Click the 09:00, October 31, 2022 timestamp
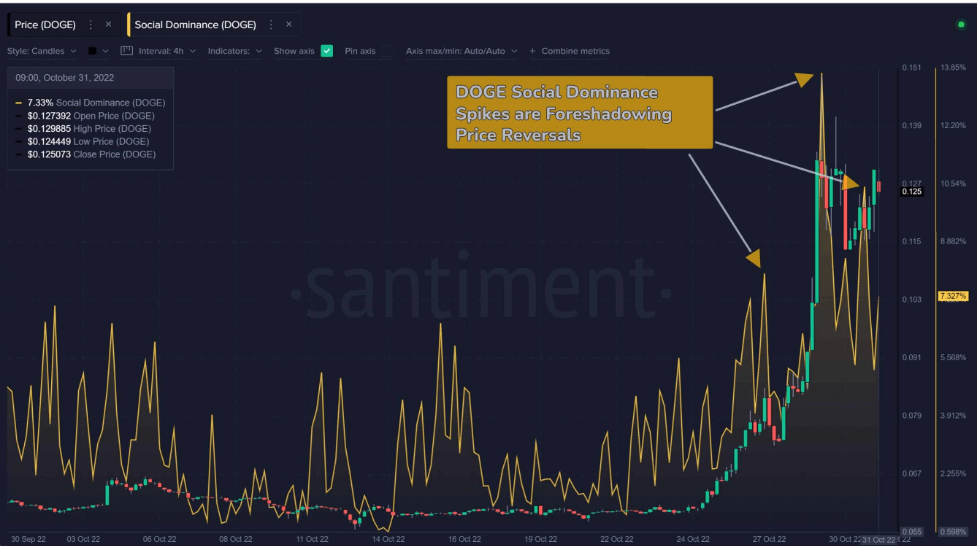Screen dimensions: 977x546 click(x=65, y=78)
